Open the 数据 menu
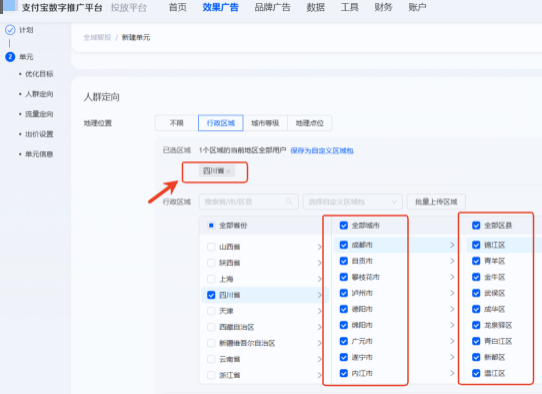This screenshot has width=542, height=394. (x=315, y=7)
